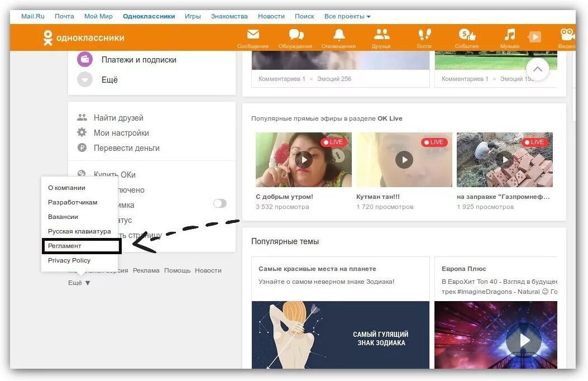Click the ruble coin icon beside Перевести деньги

pyautogui.click(x=82, y=147)
